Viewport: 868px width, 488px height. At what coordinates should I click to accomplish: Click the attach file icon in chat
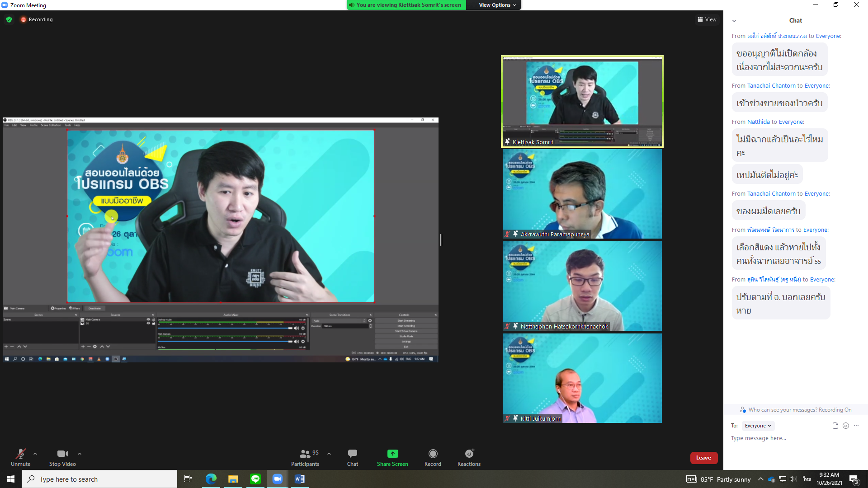835,426
